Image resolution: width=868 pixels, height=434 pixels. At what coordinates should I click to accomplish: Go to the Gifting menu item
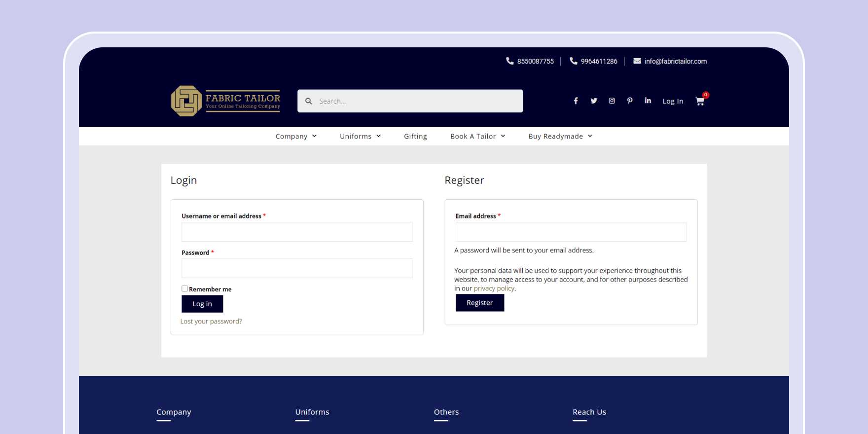(x=415, y=137)
